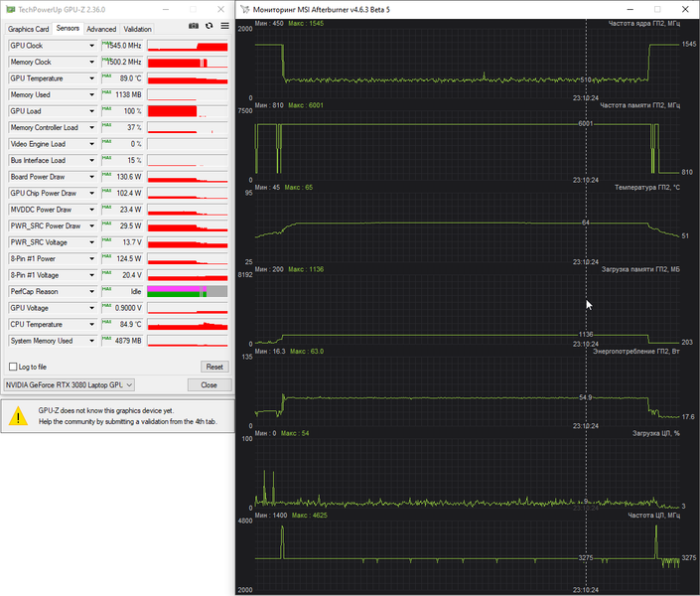
Task: Click the GPU Clock value 1545.0 MHz
Action: pos(122,46)
